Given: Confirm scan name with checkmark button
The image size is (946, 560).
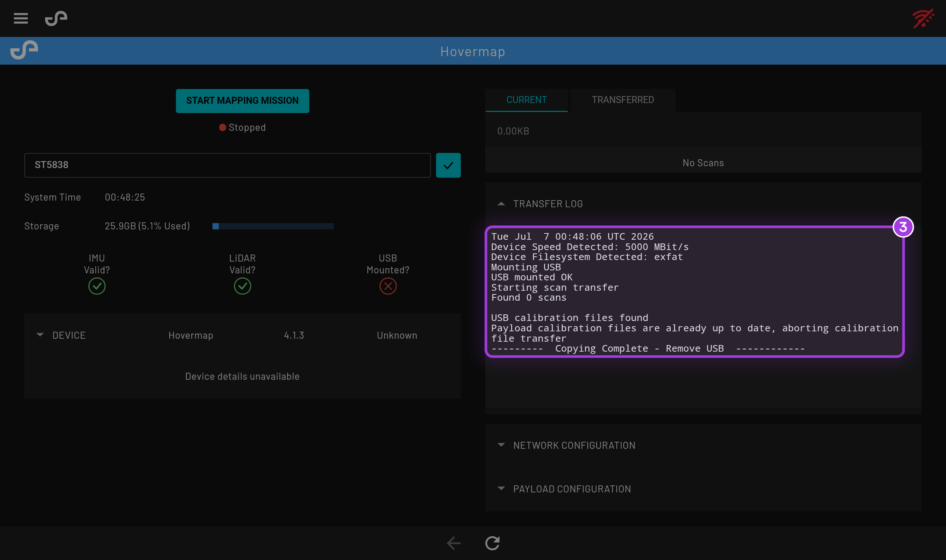Looking at the screenshot, I should [448, 165].
